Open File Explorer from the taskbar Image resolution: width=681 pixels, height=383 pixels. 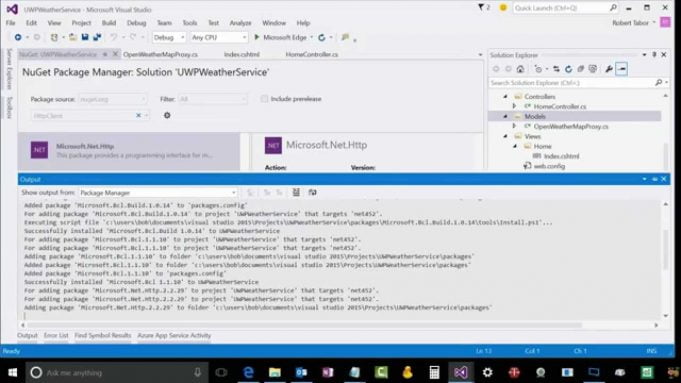[x=274, y=372]
